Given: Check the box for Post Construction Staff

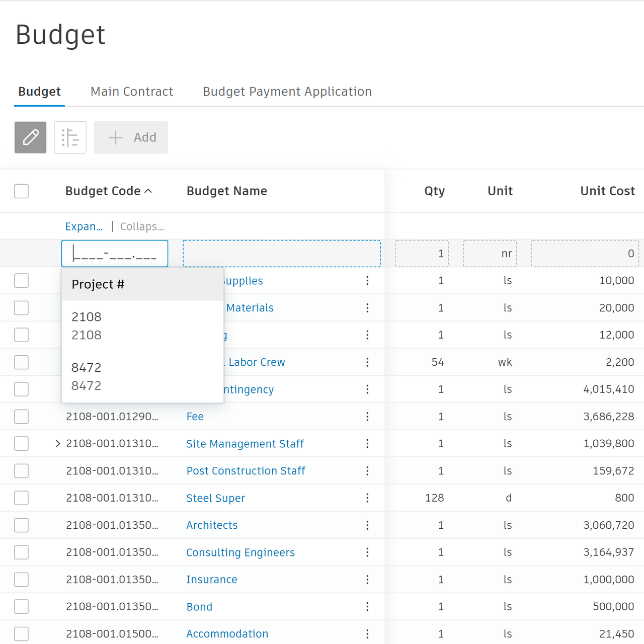Looking at the screenshot, I should (x=21, y=471).
